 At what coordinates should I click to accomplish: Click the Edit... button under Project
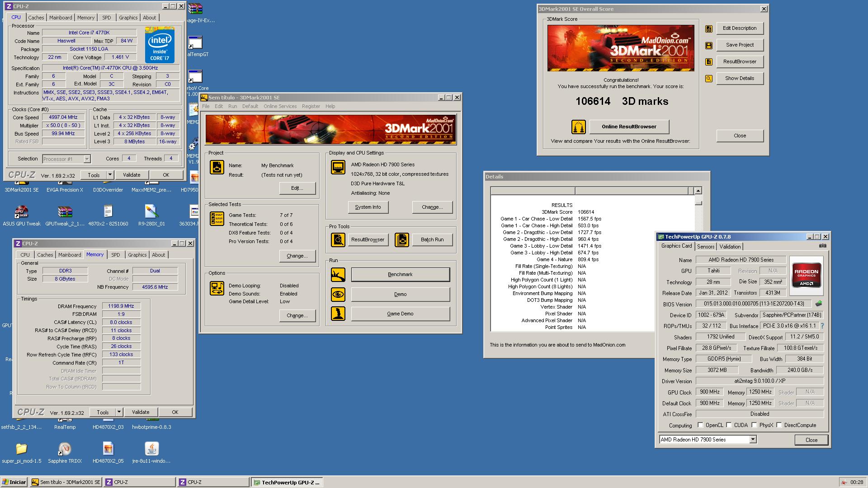(297, 188)
